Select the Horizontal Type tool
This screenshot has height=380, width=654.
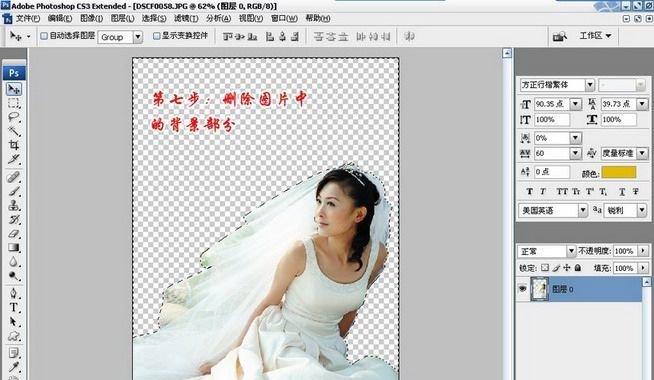point(14,307)
